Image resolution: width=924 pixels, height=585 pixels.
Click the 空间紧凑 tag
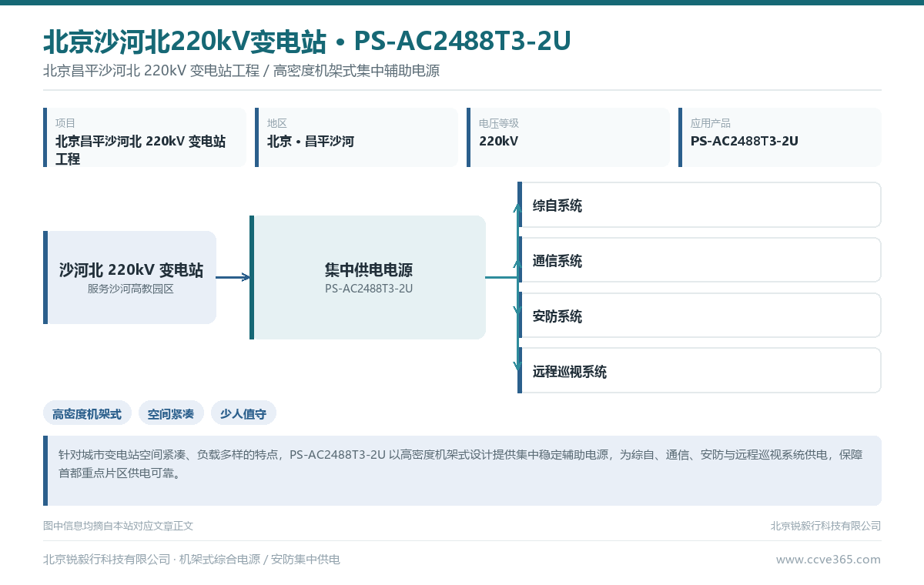point(171,413)
